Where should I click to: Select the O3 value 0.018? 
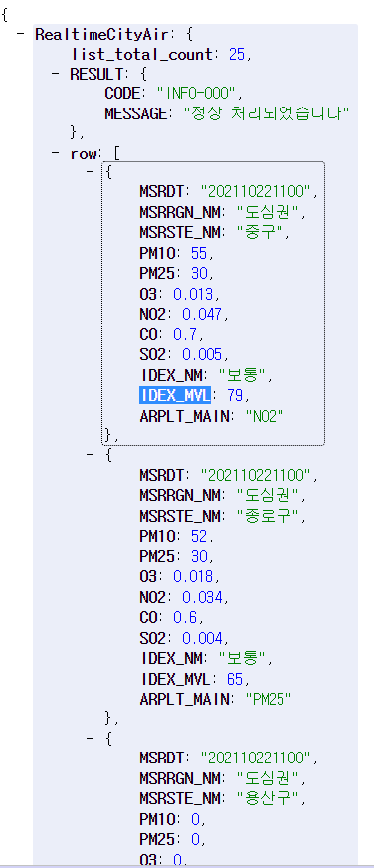[193, 576]
